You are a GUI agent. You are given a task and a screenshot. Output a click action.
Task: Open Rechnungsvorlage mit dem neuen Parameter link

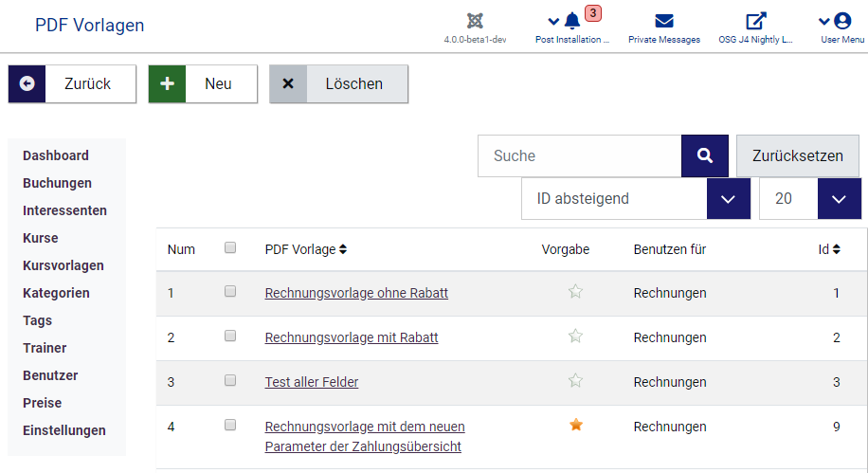[x=365, y=436]
